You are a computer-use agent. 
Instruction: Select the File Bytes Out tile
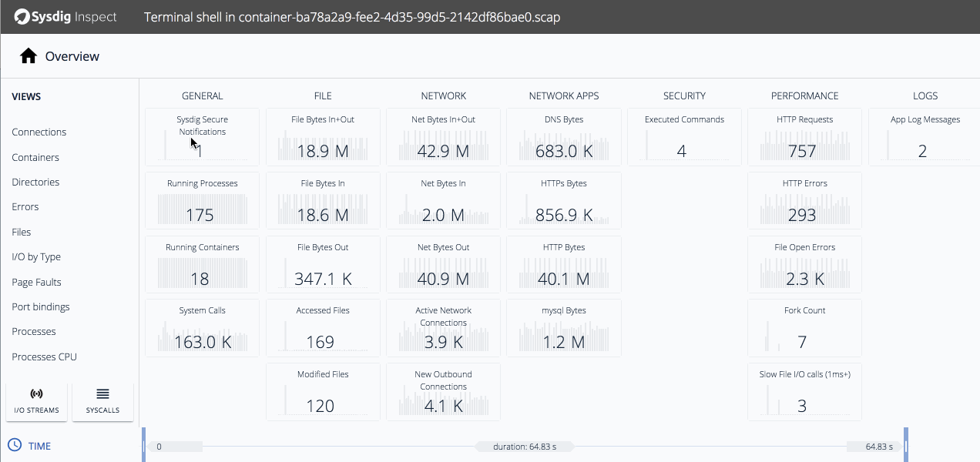(x=323, y=264)
